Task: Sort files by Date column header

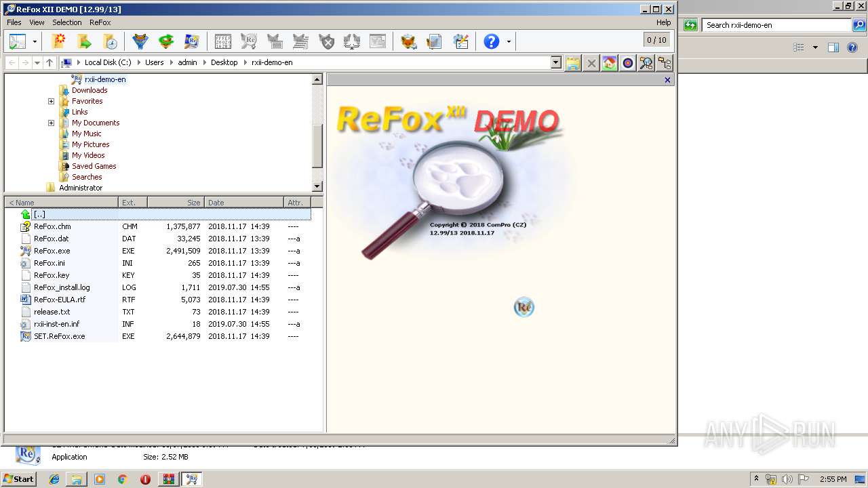Action: [x=244, y=203]
